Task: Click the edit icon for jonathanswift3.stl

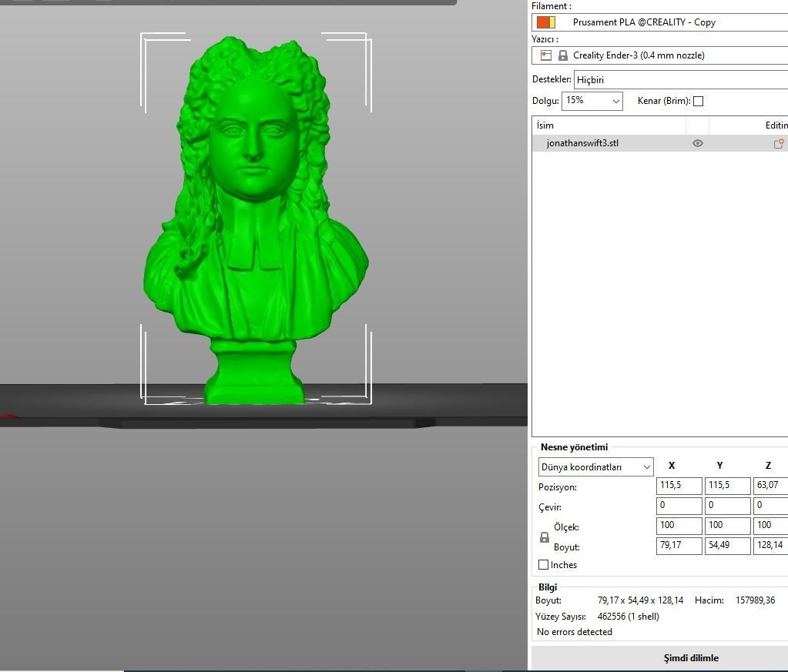Action: pyautogui.click(x=779, y=144)
